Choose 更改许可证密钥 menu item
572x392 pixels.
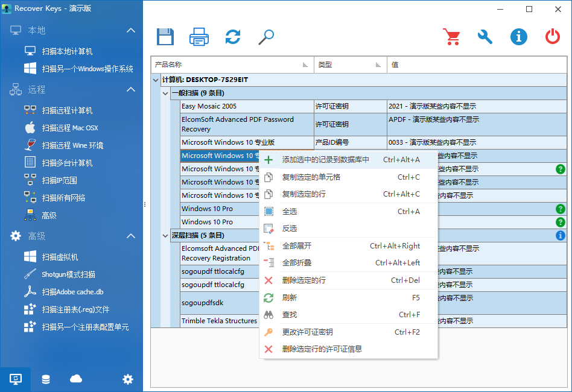click(348, 332)
